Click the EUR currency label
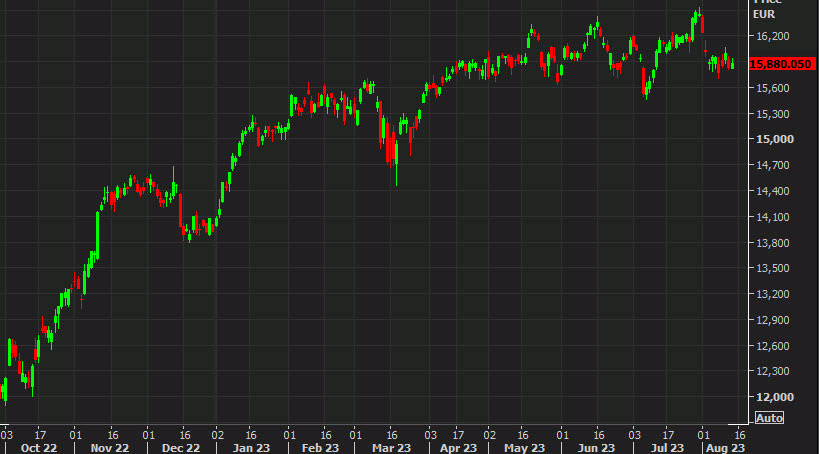The width and height of the screenshot is (819, 454). coord(764,15)
